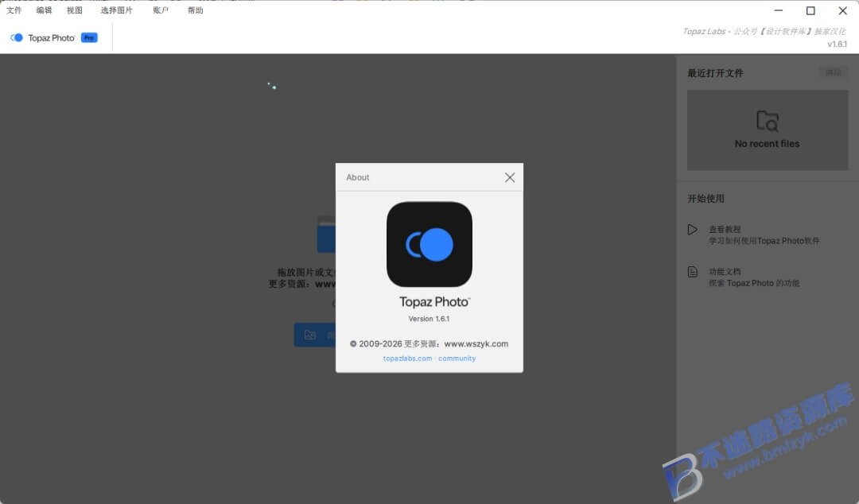The height and width of the screenshot is (504, 859).
Task: Click the v1.6.1 label in header
Action: coord(837,45)
